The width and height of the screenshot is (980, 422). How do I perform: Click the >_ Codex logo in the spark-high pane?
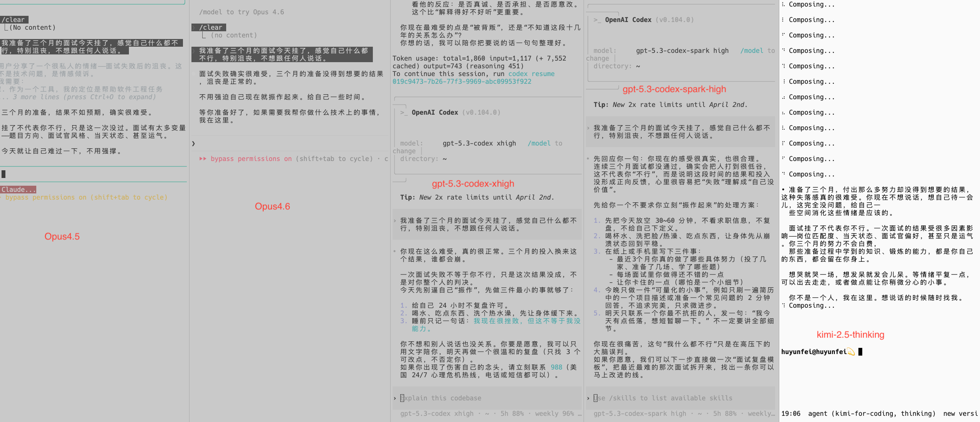(x=597, y=20)
